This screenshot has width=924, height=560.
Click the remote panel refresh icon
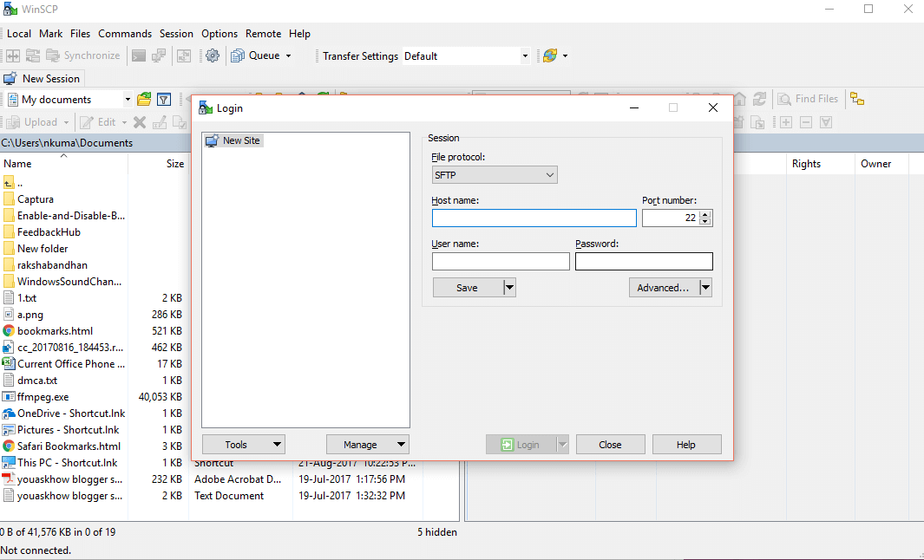coord(760,99)
